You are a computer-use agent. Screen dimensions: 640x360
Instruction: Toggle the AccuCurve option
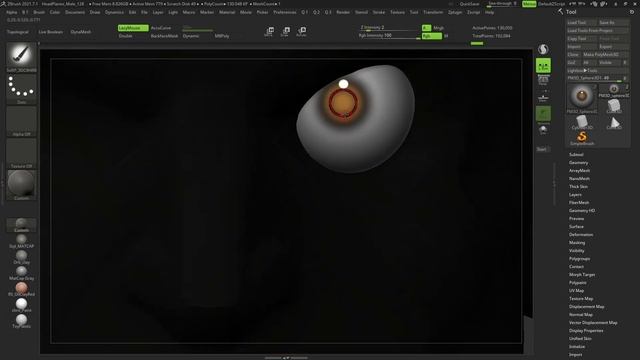pyautogui.click(x=161, y=28)
